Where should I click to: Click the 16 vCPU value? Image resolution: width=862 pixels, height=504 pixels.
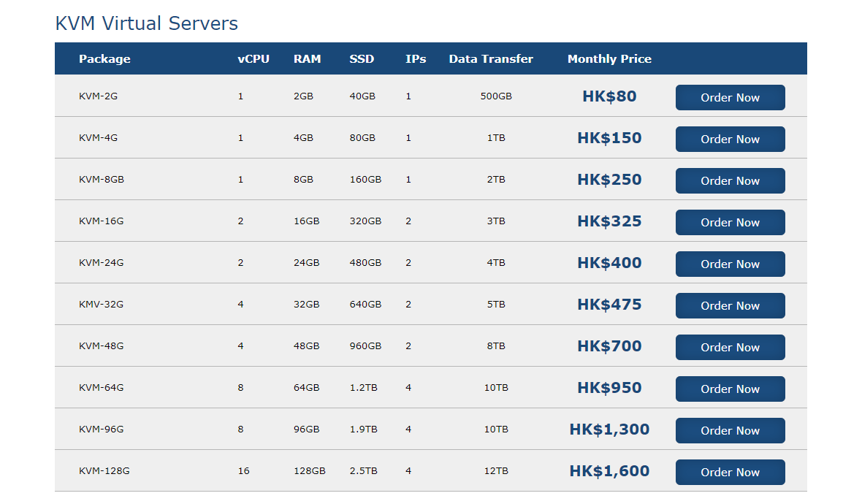pyautogui.click(x=243, y=471)
